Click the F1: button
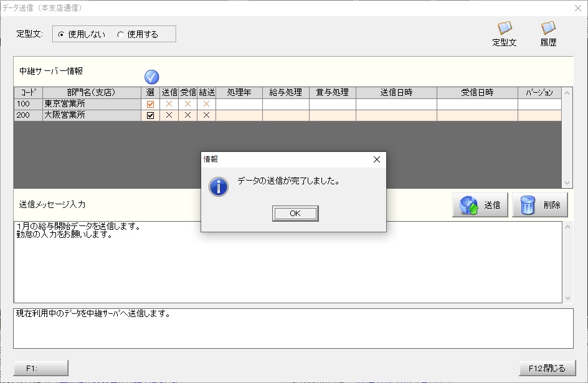 41,368
